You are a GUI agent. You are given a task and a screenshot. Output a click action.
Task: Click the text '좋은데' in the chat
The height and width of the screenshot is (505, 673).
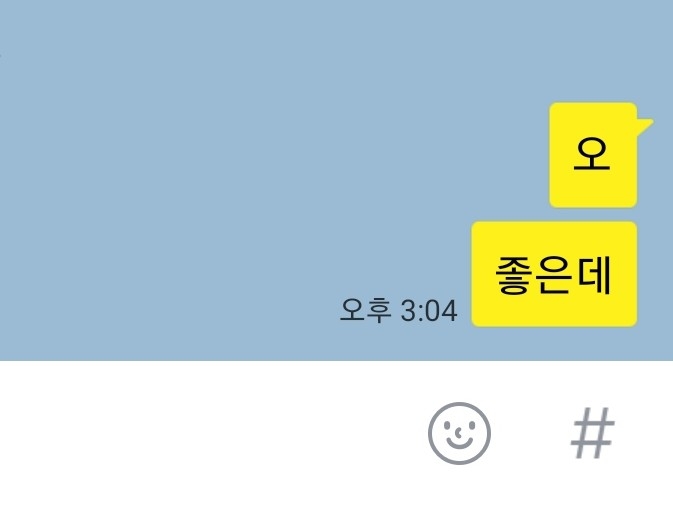click(554, 275)
